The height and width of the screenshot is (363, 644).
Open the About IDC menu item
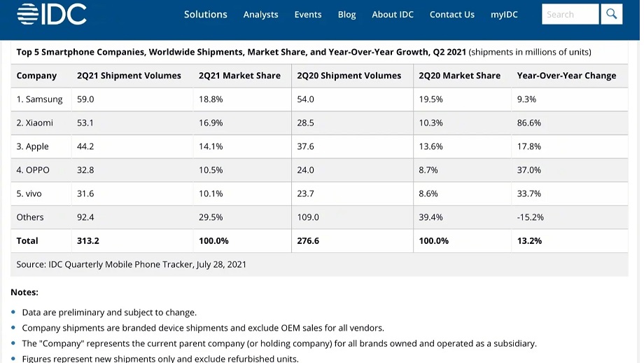[393, 15]
